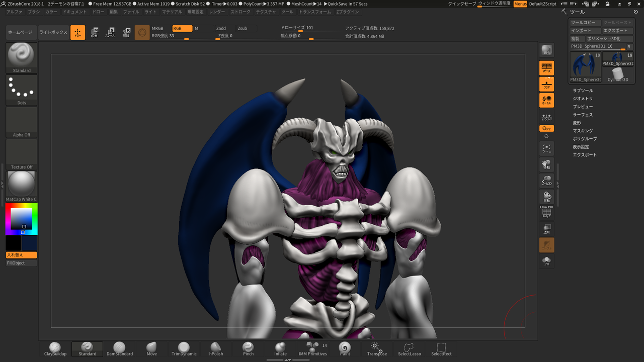Open the ファイル menu

tap(131, 12)
